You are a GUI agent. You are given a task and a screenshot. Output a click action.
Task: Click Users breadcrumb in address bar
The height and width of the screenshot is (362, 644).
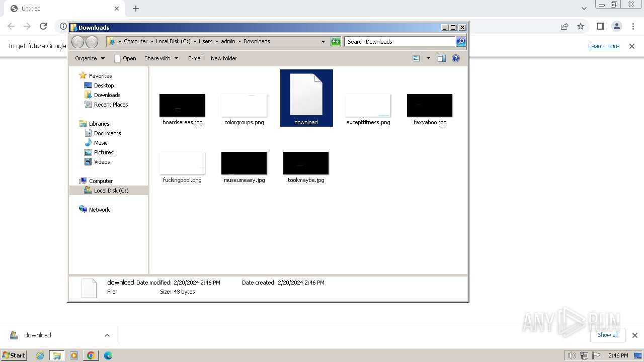tap(205, 42)
